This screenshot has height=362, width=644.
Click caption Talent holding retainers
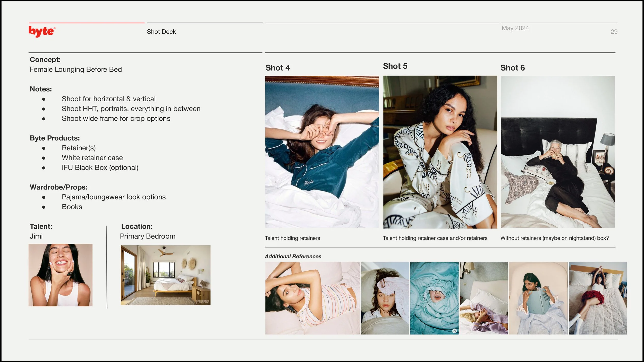(x=292, y=238)
